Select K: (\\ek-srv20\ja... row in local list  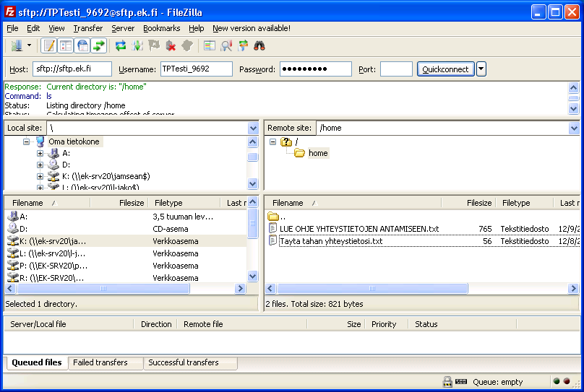coord(126,241)
